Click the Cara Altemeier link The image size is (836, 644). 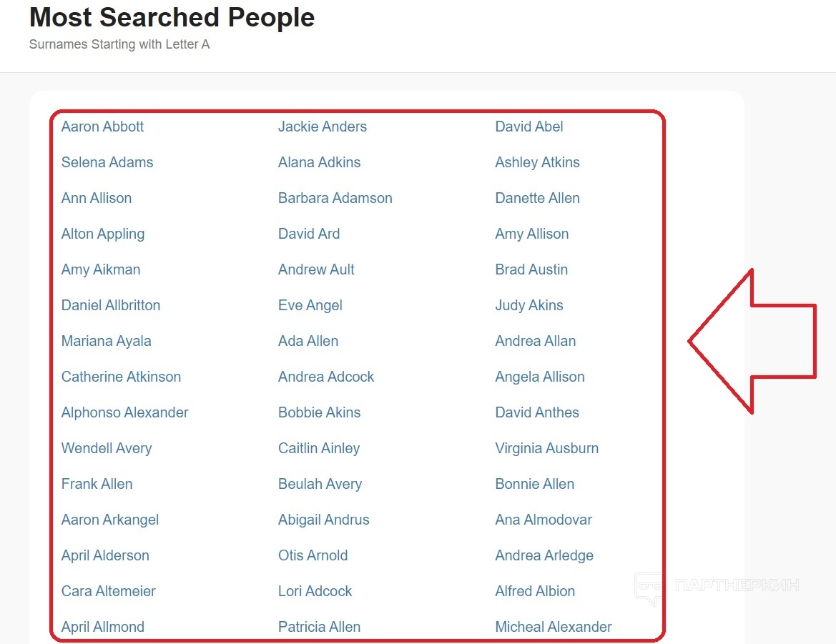point(109,591)
